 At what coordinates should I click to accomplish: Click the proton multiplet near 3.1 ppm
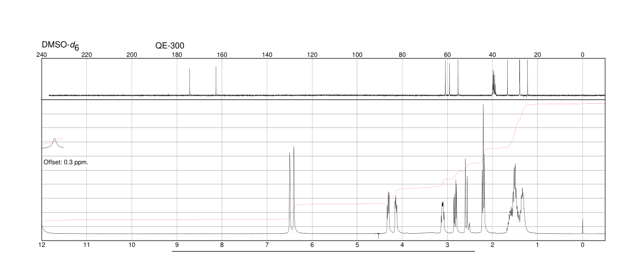(443, 217)
